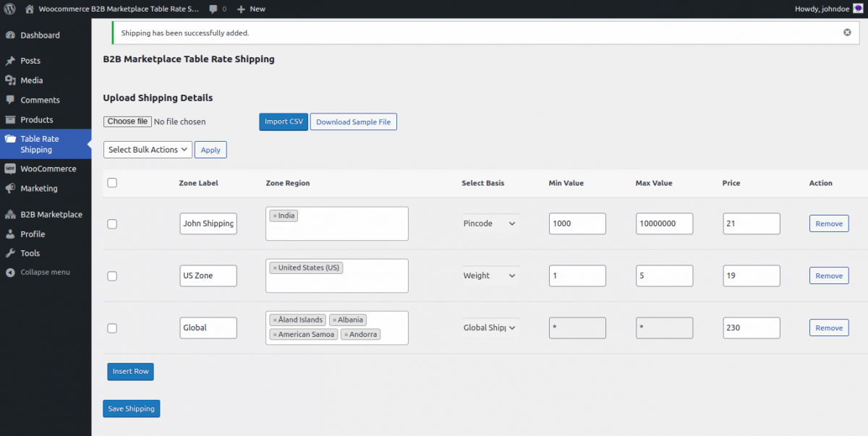Open the Select Bulk Actions dropdown
This screenshot has height=436, width=868.
148,150
